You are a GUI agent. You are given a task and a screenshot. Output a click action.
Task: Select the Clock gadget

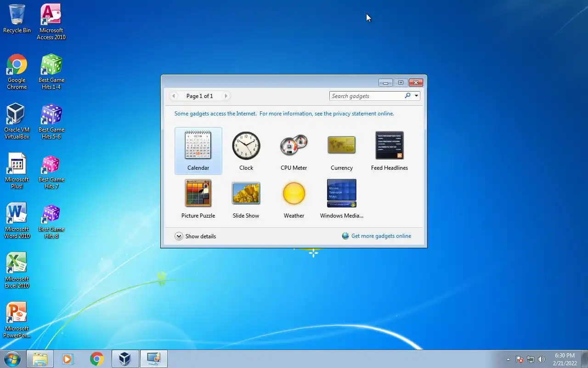[246, 151]
